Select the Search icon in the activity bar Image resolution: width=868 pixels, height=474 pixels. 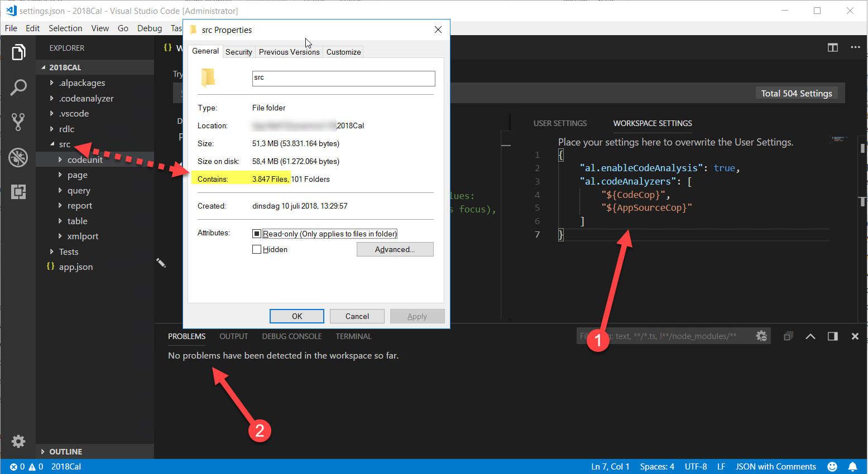click(18, 87)
